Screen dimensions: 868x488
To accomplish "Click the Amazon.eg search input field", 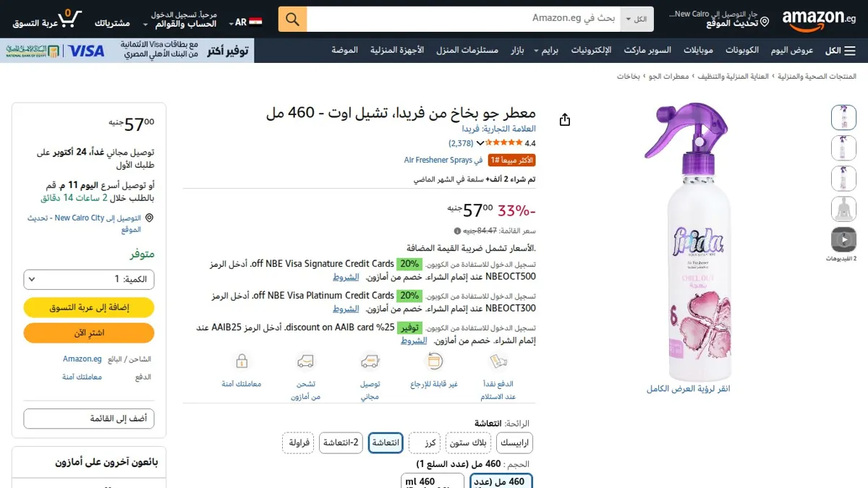I will tap(464, 19).
